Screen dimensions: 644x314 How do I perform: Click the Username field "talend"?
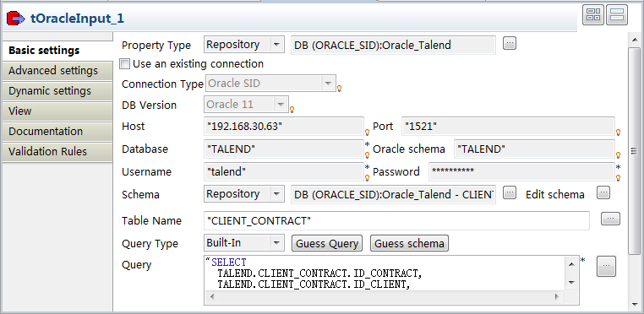click(x=284, y=172)
